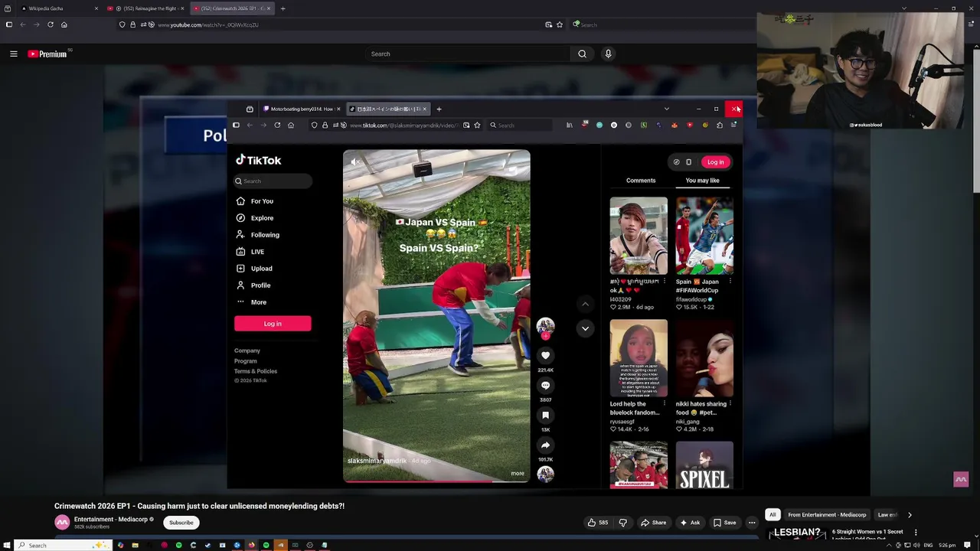
Task: Open the library icon in TikTok window toolbar
Action: (569, 126)
